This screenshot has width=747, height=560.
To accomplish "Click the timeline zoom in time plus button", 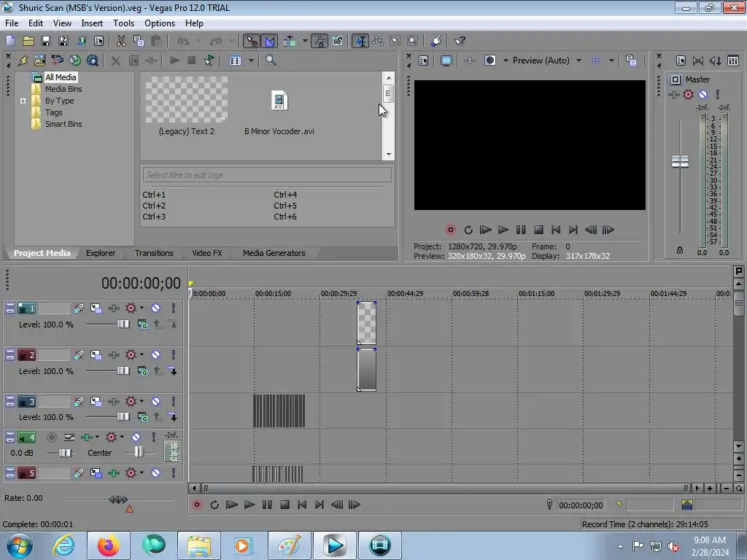I will pos(710,488).
